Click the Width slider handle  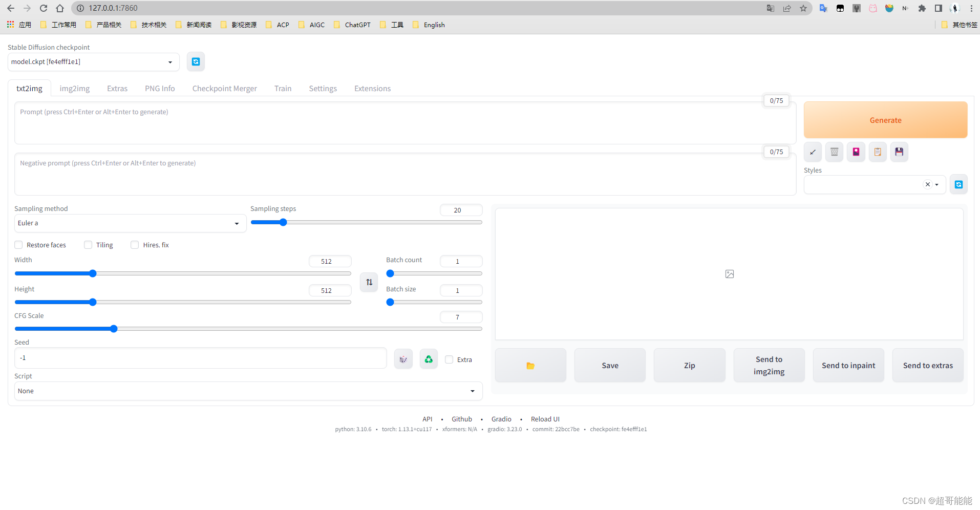(93, 273)
